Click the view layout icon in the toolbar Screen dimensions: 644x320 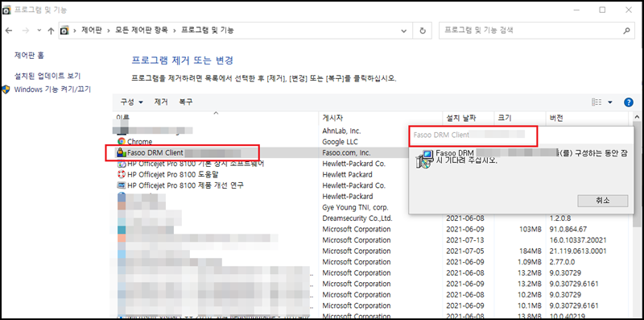tap(597, 102)
